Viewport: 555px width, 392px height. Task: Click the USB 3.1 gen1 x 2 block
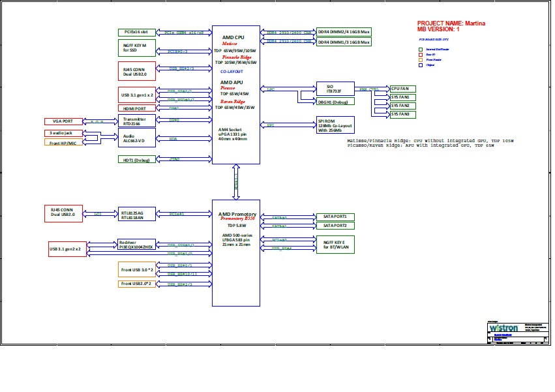[136, 95]
